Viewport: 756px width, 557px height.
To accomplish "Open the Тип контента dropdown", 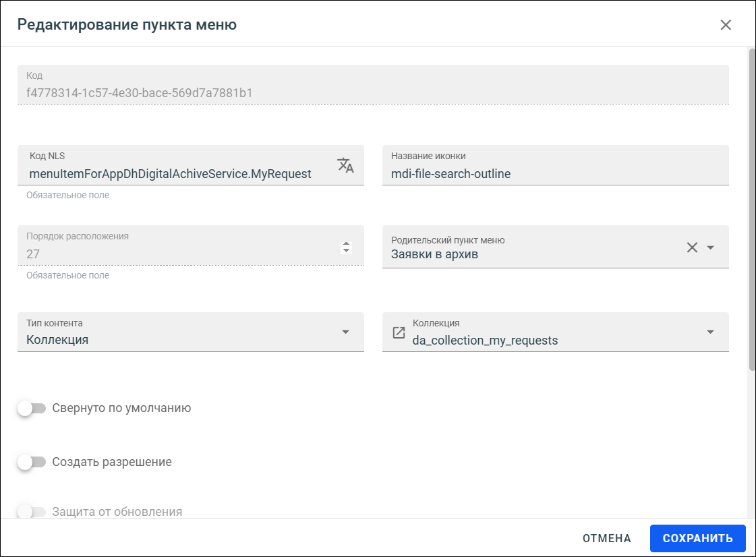I will coord(190,332).
